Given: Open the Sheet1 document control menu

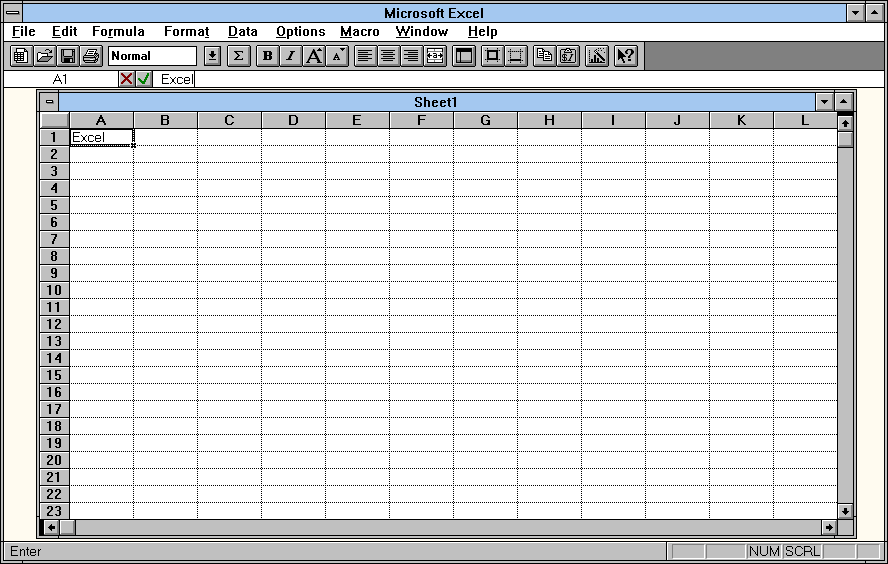Looking at the screenshot, I should [49, 102].
